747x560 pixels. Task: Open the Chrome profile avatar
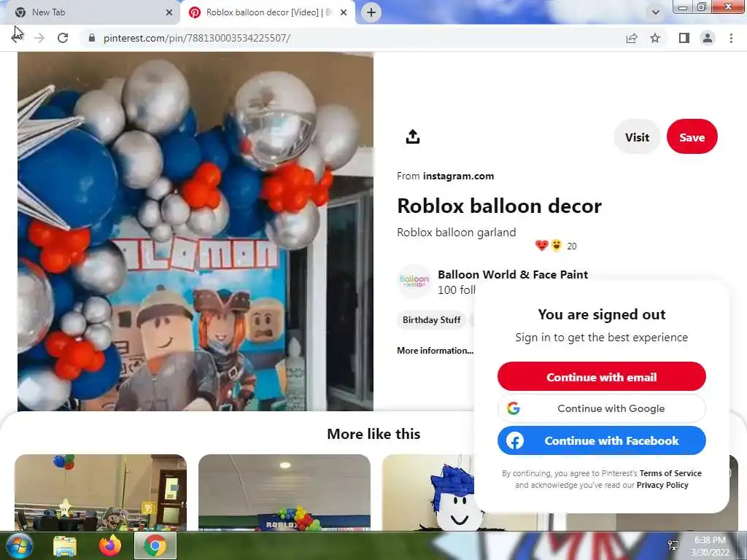coord(708,38)
